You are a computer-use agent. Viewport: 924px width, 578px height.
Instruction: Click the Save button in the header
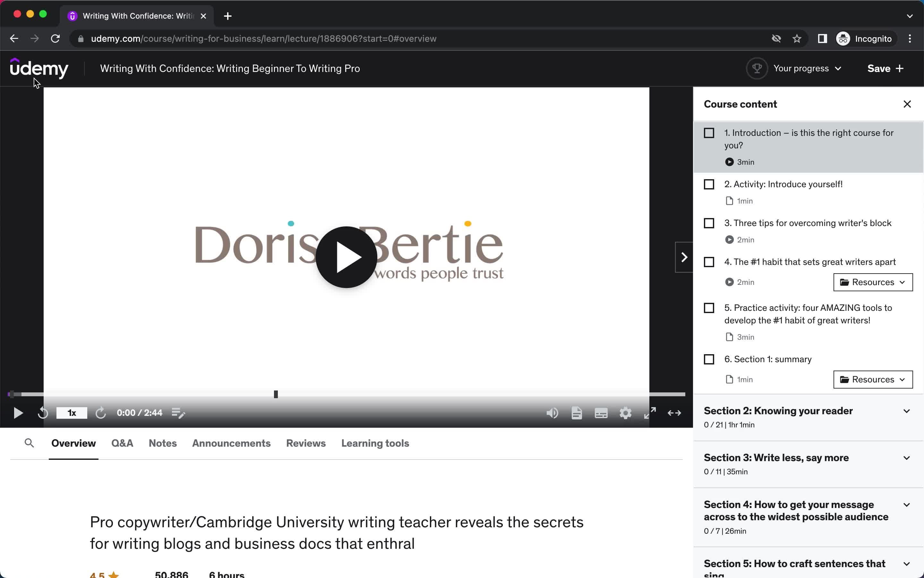[886, 68]
